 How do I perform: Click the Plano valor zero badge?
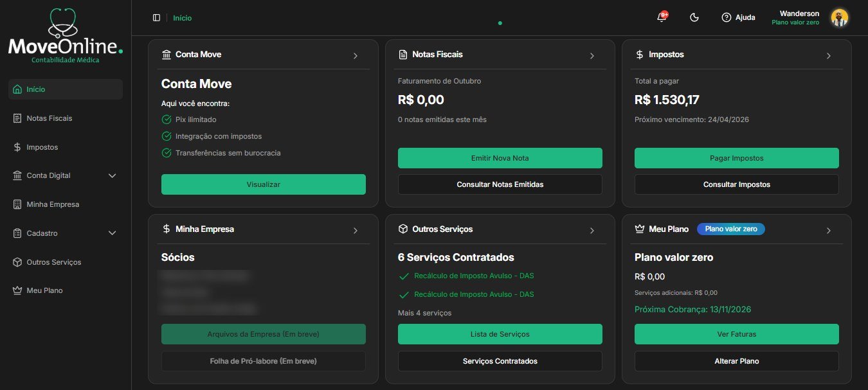point(731,229)
